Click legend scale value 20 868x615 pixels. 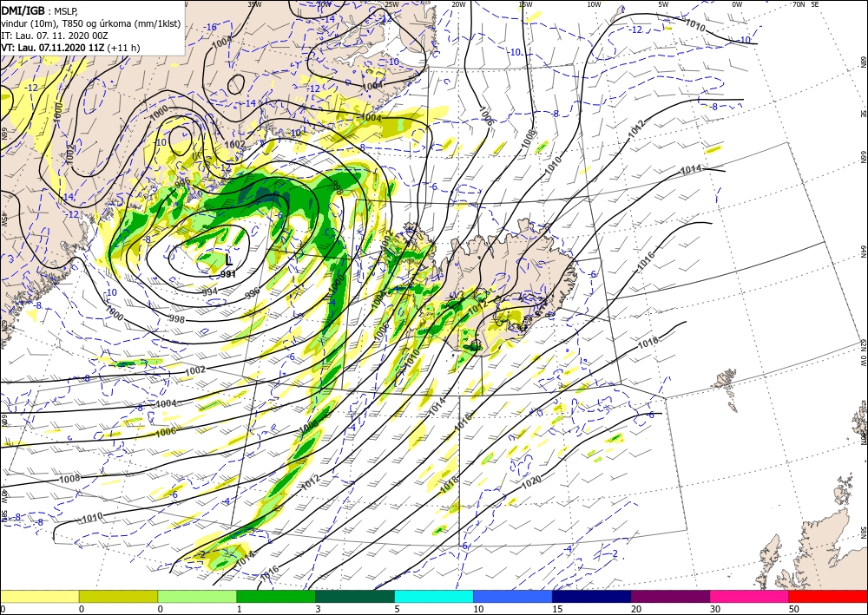click(x=636, y=610)
